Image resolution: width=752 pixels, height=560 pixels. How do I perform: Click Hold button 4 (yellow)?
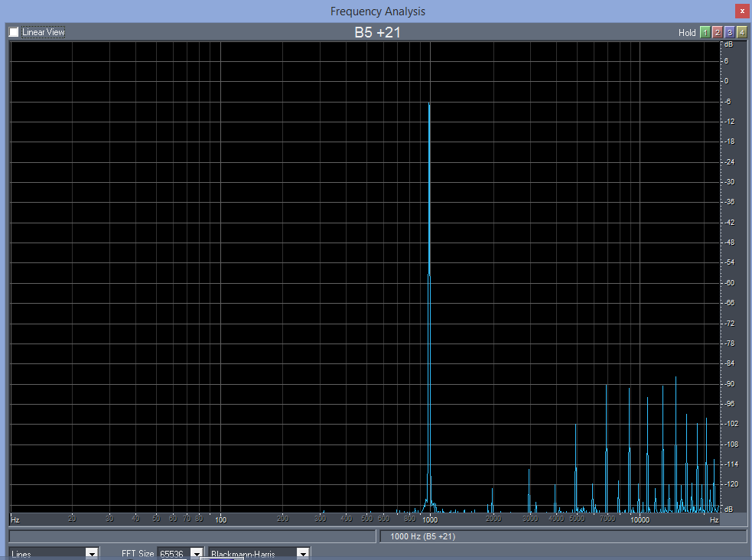click(741, 33)
